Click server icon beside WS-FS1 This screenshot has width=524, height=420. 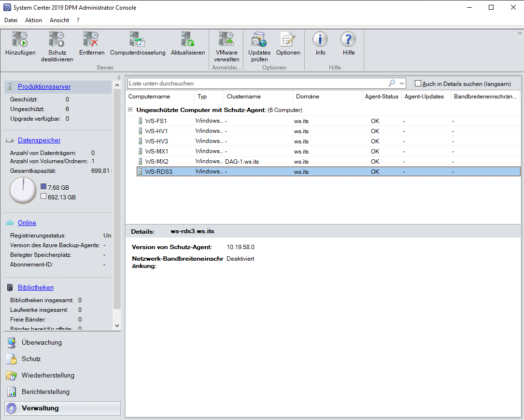141,121
